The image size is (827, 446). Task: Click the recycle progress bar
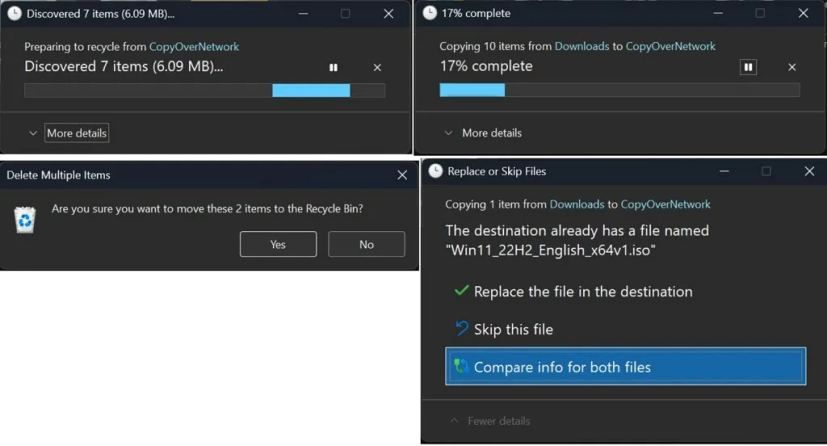point(204,91)
